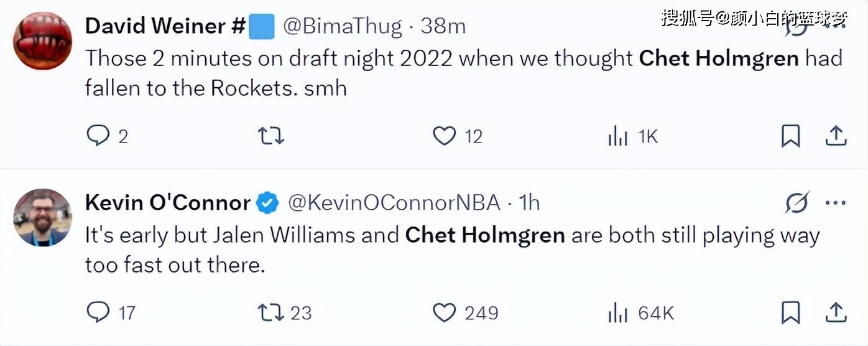Click Kevin O'Connor's display name
Screen dimensions: 868x346
click(x=167, y=202)
